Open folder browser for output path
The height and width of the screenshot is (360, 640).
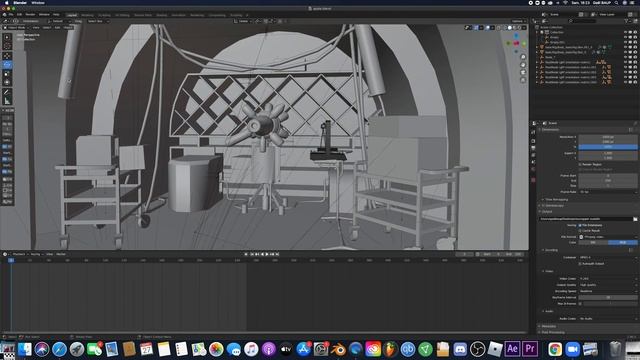click(x=635, y=219)
